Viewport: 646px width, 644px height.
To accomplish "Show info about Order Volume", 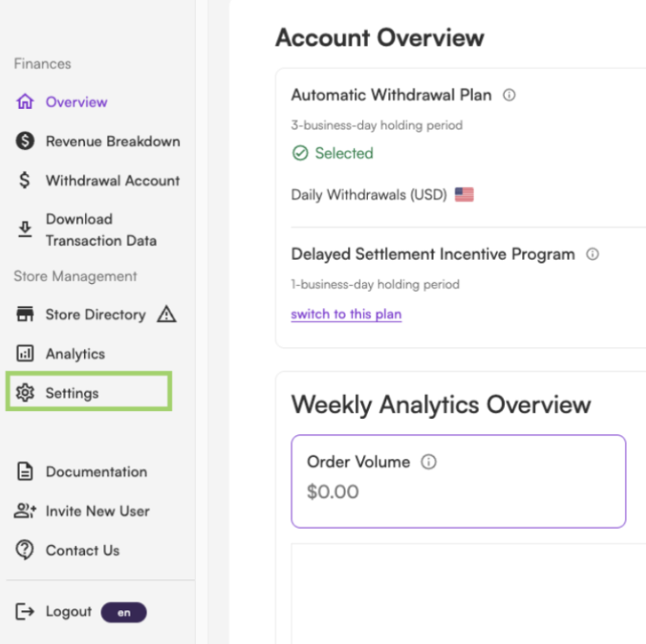I will tap(429, 461).
